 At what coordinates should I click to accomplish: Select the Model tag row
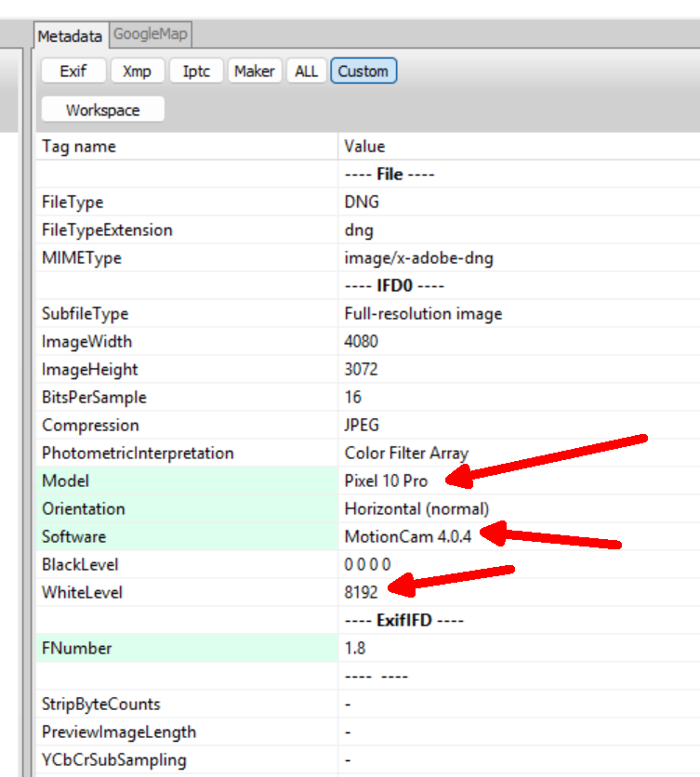[186, 481]
